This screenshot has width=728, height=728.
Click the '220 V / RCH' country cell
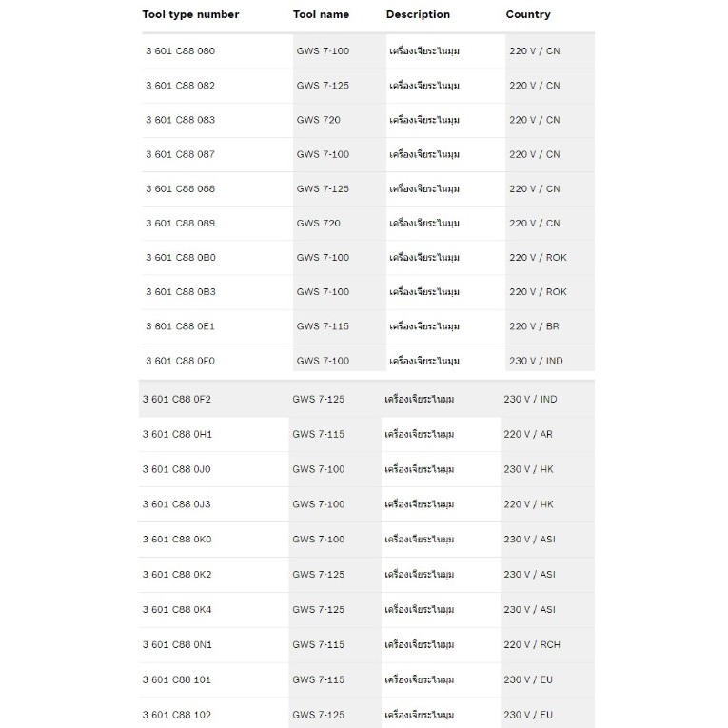[x=532, y=644]
